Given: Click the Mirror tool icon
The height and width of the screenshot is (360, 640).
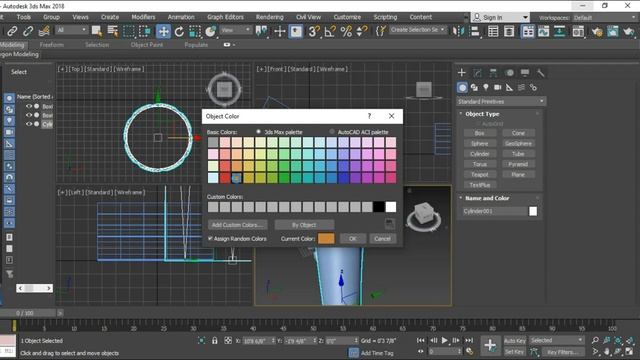Looking at the screenshot, I should point(458,31).
